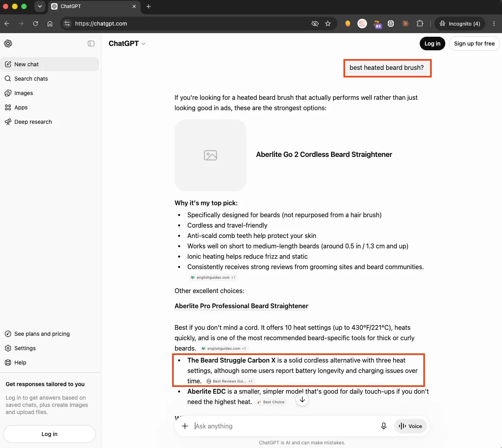
Task: Click 'Anti-scald comb teeth help protect your skin'
Action: 252,236
